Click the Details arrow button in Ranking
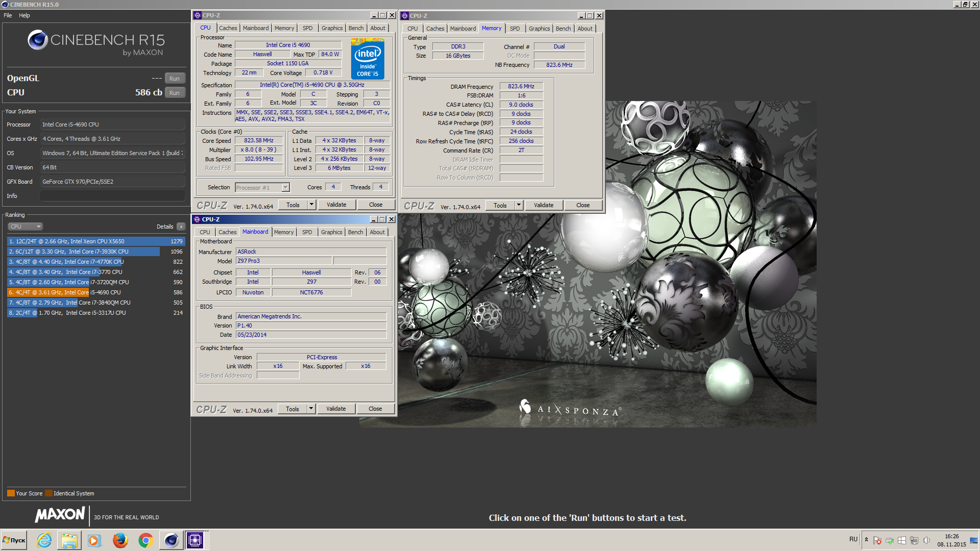The image size is (980, 551). pyautogui.click(x=181, y=227)
